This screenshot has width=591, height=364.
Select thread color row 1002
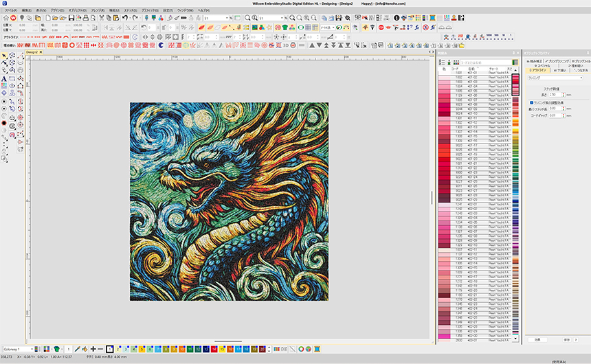coord(459,78)
